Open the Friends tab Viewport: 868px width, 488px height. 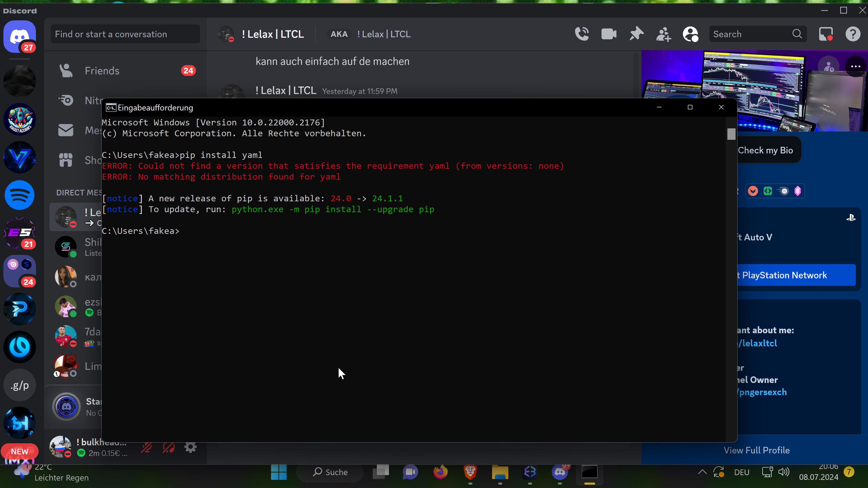coord(102,71)
